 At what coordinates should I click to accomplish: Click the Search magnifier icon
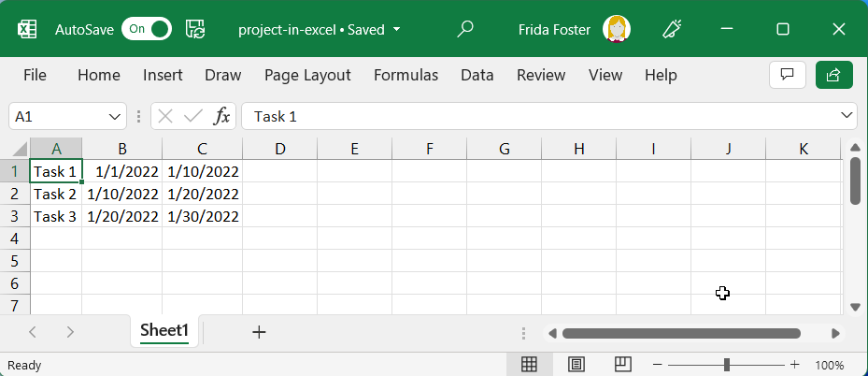465,29
